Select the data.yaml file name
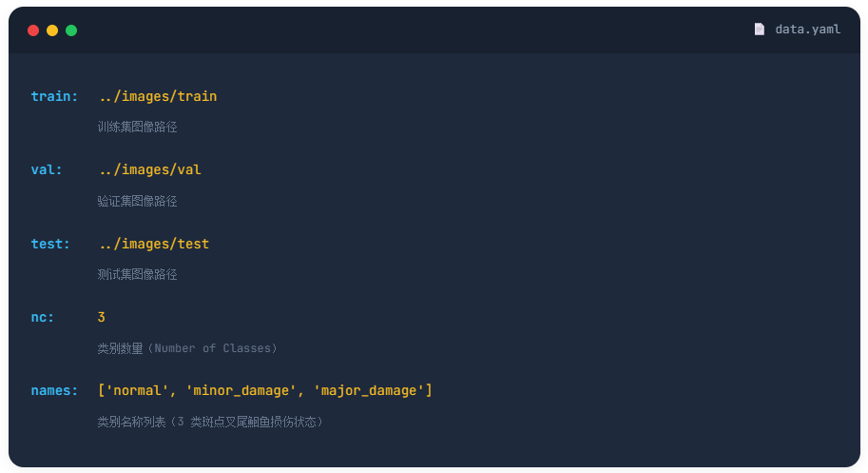This screenshot has width=868, height=473. (807, 30)
